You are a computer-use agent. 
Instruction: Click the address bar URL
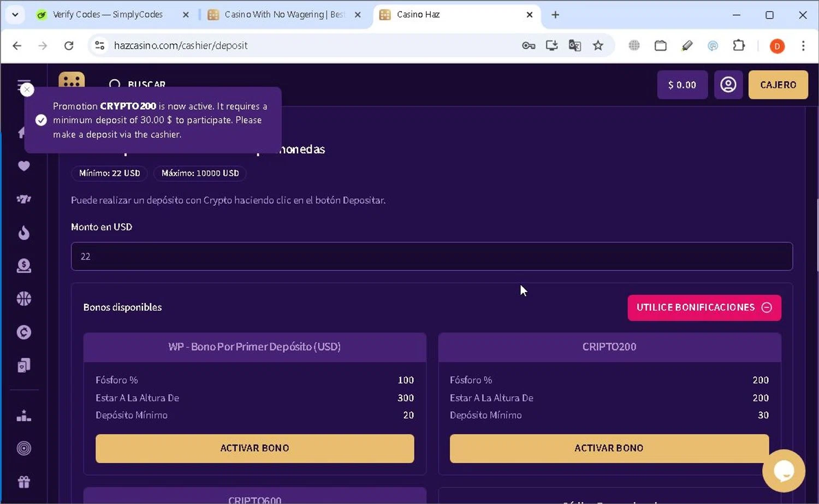181,45
